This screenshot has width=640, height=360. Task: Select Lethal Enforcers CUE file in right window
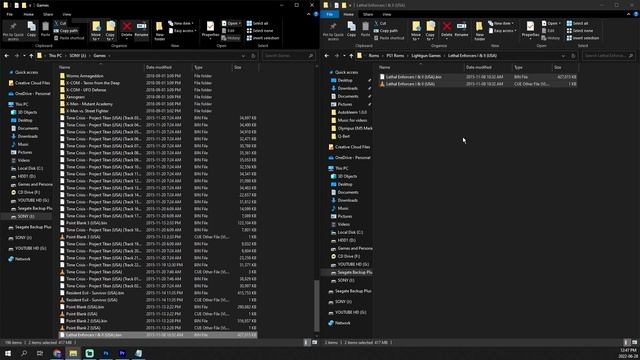coord(410,84)
